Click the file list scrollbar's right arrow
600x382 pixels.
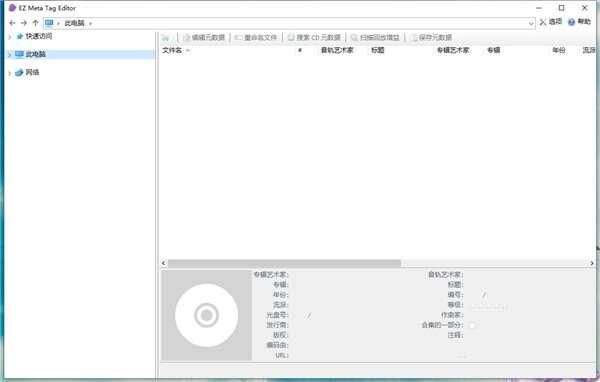(592, 263)
